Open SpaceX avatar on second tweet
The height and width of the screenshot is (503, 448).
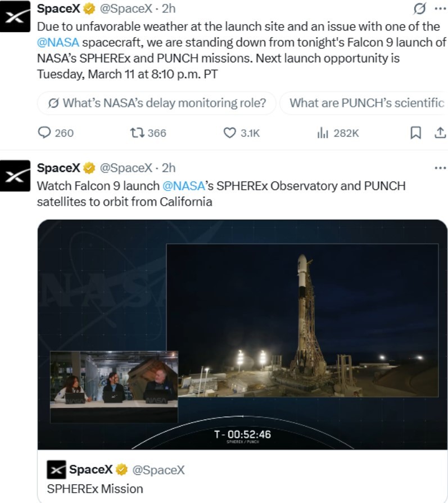coord(15,176)
